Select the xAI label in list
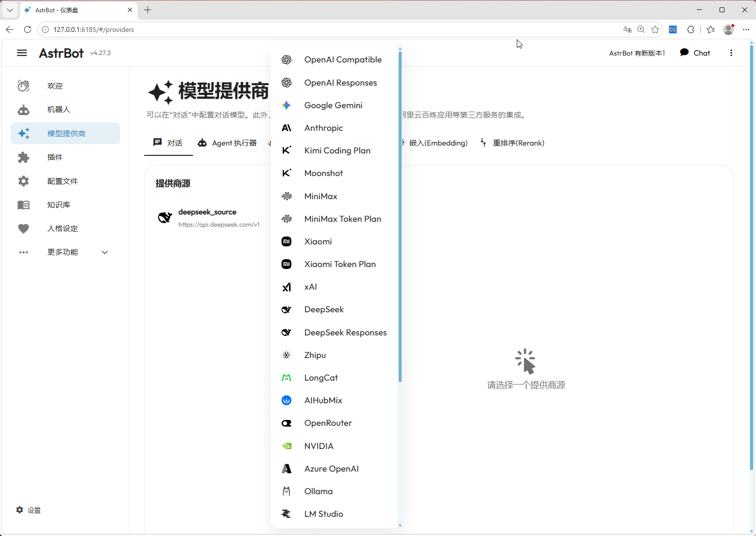756x536 pixels. pyautogui.click(x=311, y=287)
